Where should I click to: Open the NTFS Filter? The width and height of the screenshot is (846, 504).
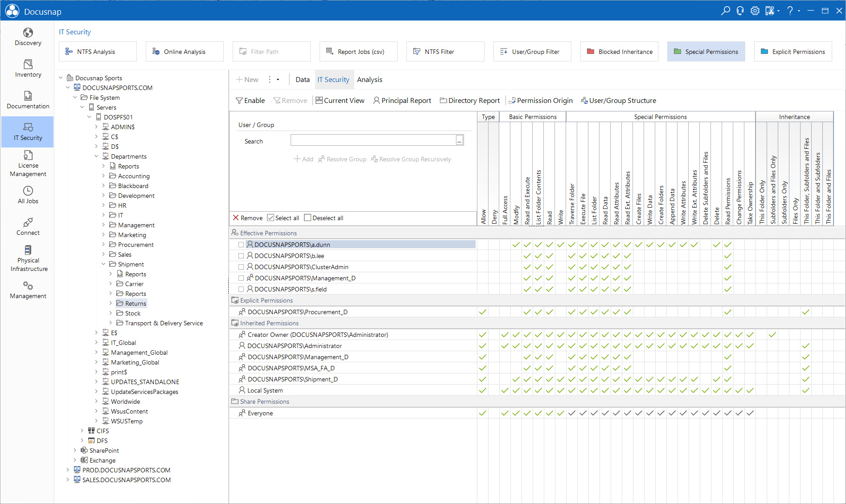point(445,52)
